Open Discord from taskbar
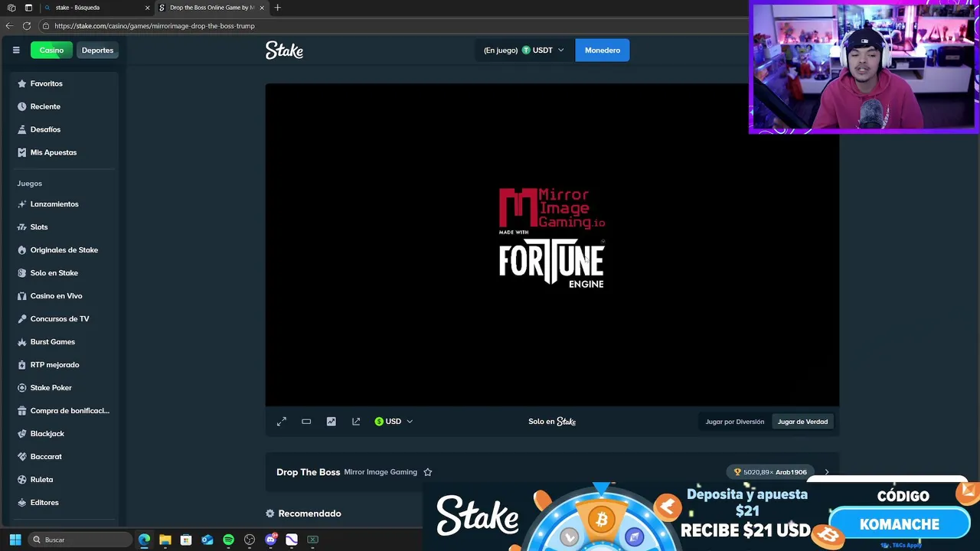 pyautogui.click(x=270, y=540)
